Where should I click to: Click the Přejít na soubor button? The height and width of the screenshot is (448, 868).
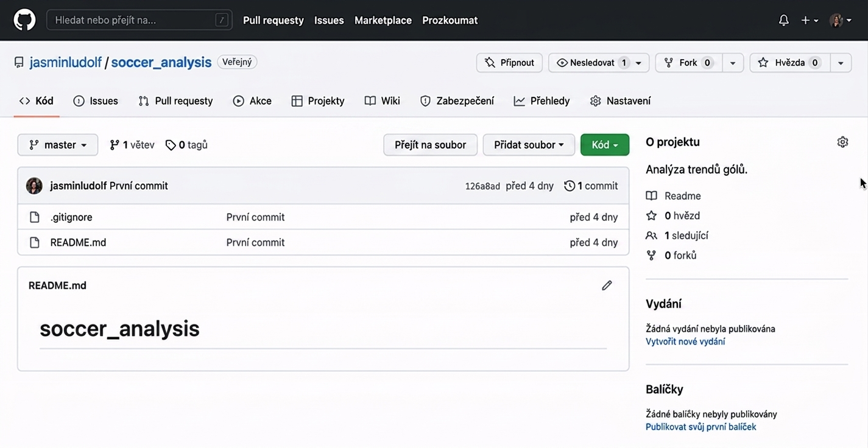point(431,145)
